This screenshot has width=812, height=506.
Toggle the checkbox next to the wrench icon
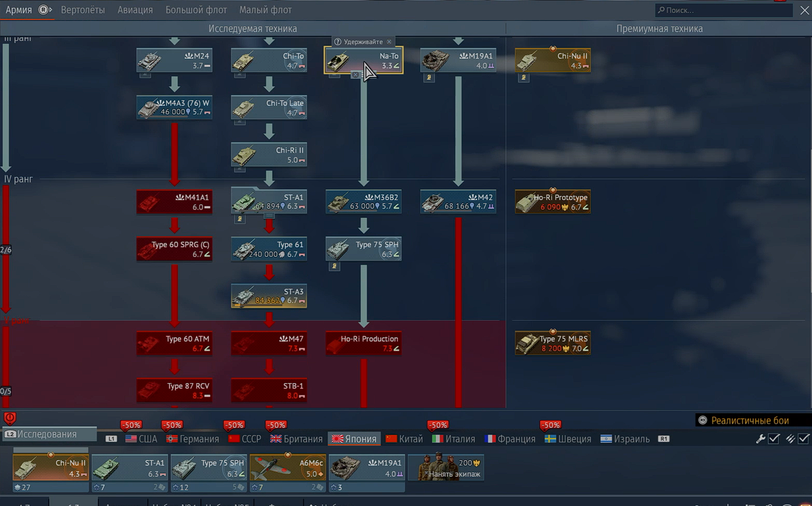click(774, 439)
